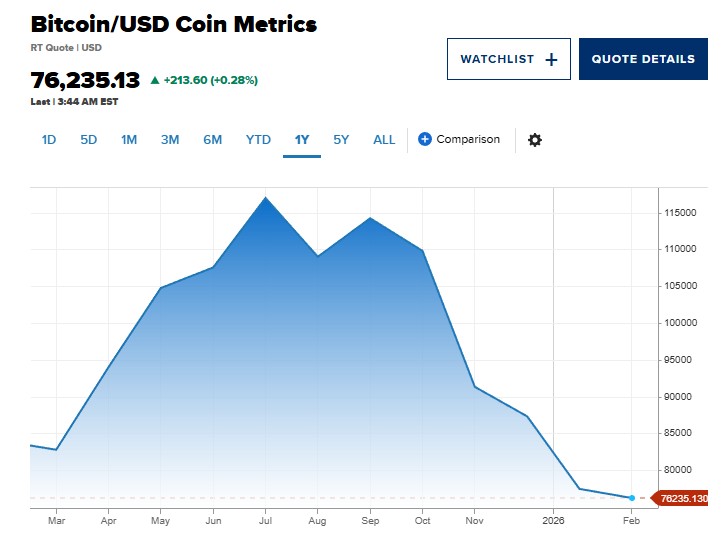Open Quote Details

pos(643,59)
